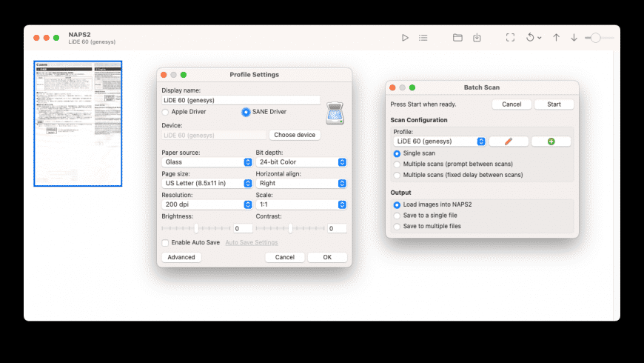Add a new profile with green plus
The height and width of the screenshot is (363, 644).
pyautogui.click(x=551, y=141)
